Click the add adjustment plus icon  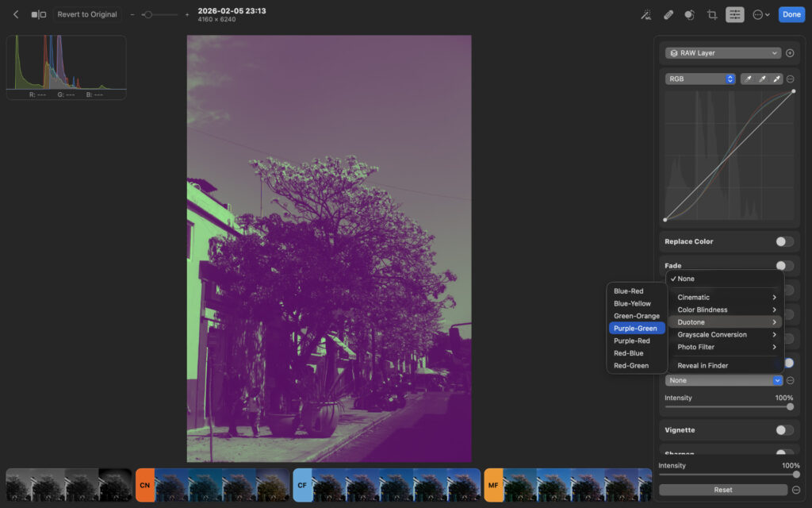click(790, 52)
